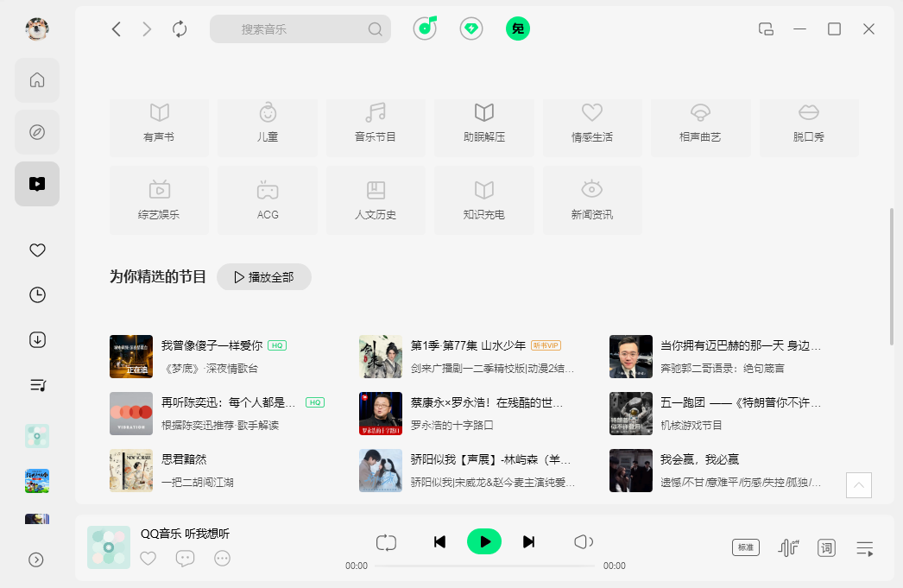Open the downloads sidebar icon
The width and height of the screenshot is (903, 588).
37,340
